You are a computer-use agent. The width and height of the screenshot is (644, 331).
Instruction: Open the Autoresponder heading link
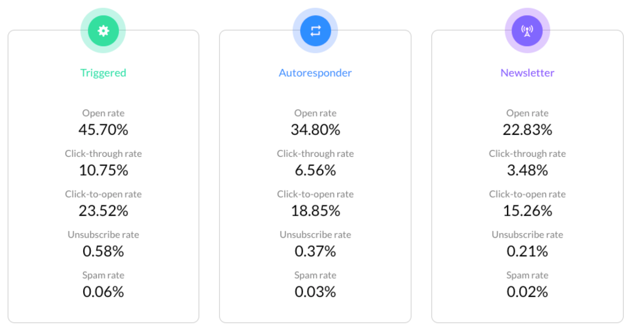(315, 73)
